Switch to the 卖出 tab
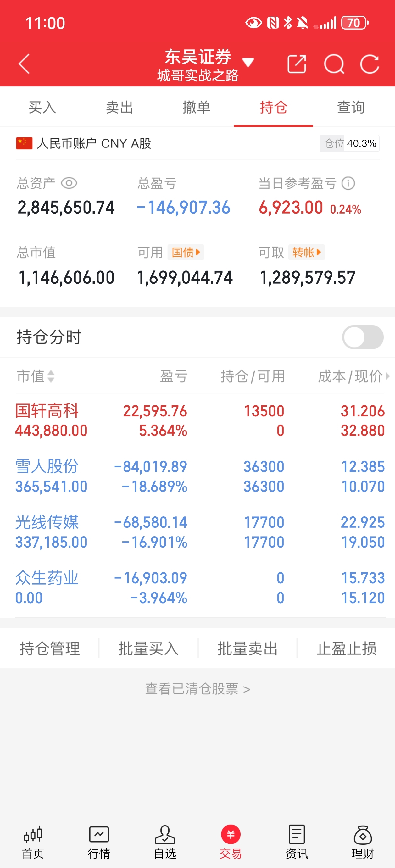The height and width of the screenshot is (868, 395). (119, 107)
